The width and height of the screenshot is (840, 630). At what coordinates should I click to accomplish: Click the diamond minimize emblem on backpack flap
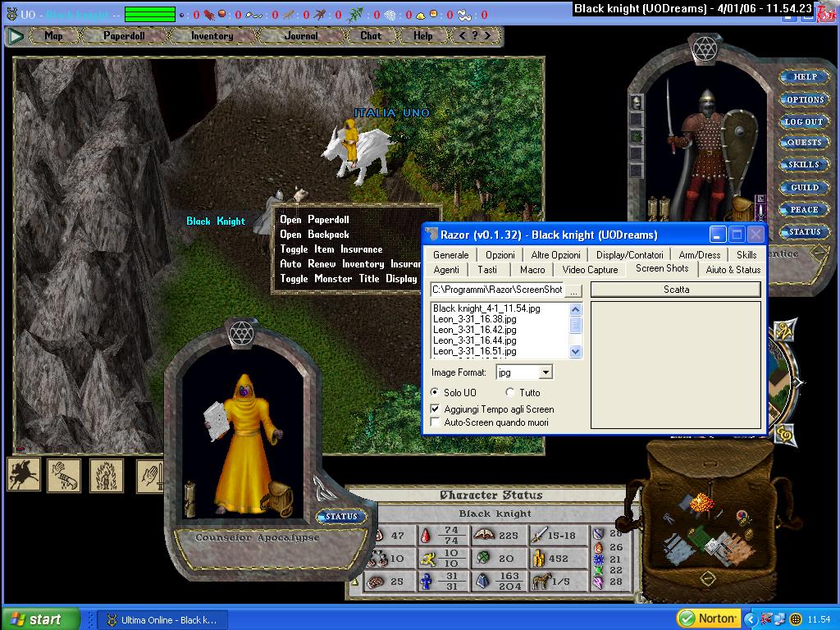point(708,580)
